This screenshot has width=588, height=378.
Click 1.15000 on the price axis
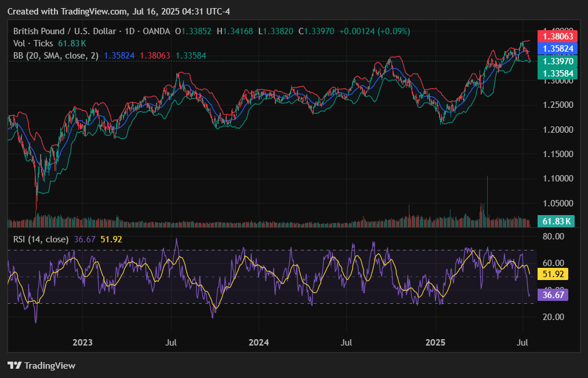[x=558, y=154]
